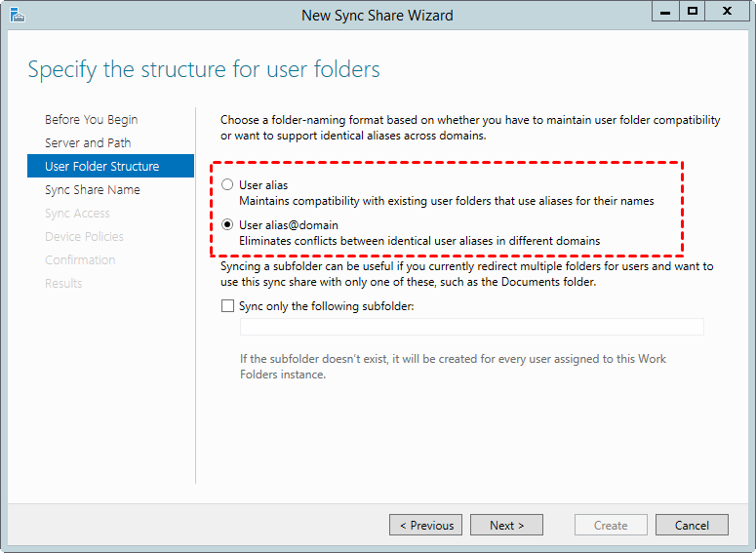
Task: Click the Results step
Action: pyautogui.click(x=63, y=284)
